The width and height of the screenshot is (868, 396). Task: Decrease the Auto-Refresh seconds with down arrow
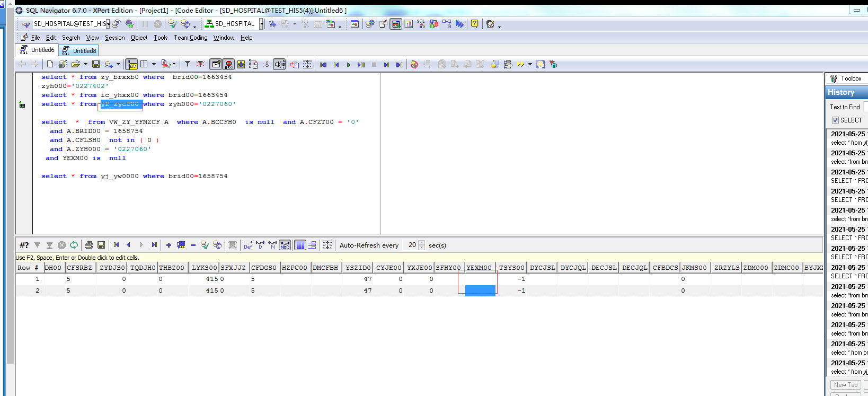tap(422, 248)
